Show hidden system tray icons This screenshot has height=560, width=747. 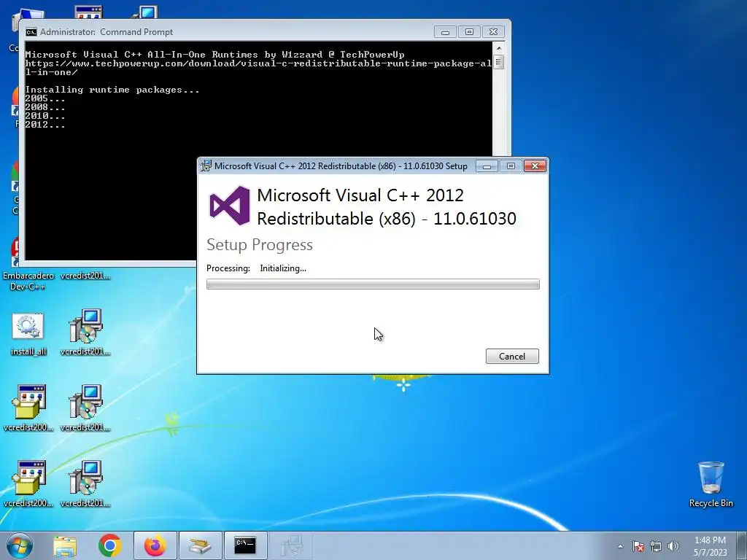(x=620, y=546)
